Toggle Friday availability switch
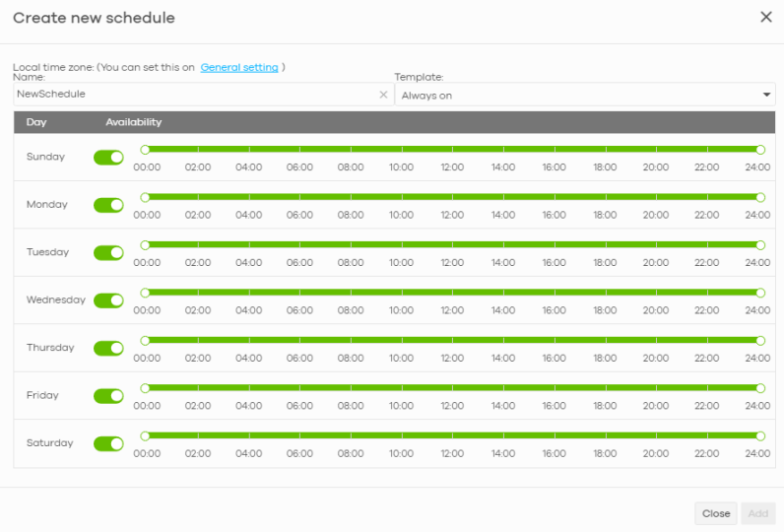The image size is (784, 532). (x=108, y=396)
